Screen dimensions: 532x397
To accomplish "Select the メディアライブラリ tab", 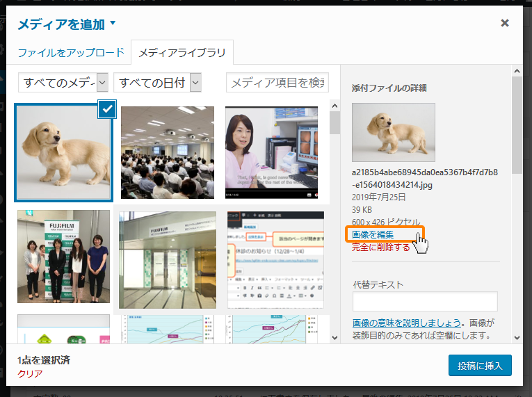I will (182, 53).
